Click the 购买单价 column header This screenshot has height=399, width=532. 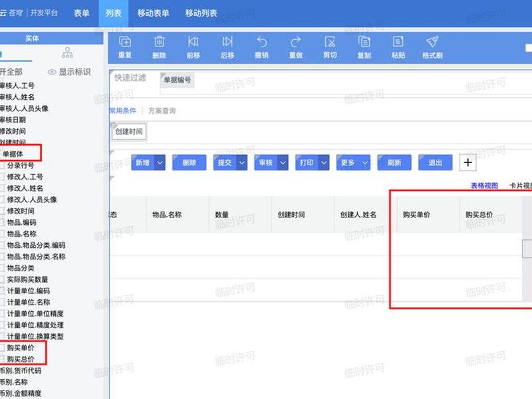click(428, 215)
